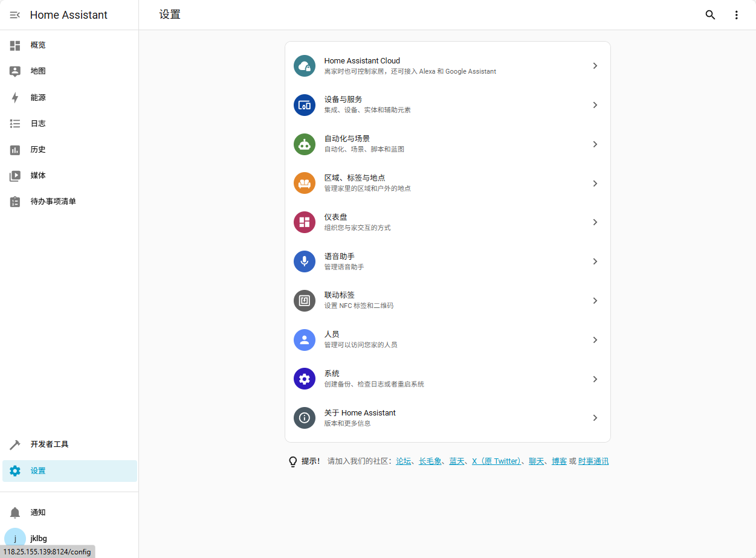Expand 联动标签 row chevron
The width and height of the screenshot is (756, 558).
coord(595,301)
